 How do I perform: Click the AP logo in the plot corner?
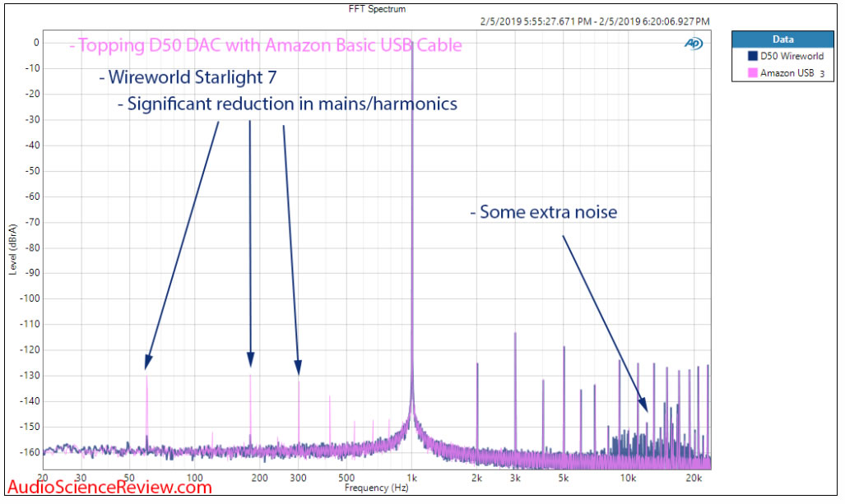[x=693, y=44]
